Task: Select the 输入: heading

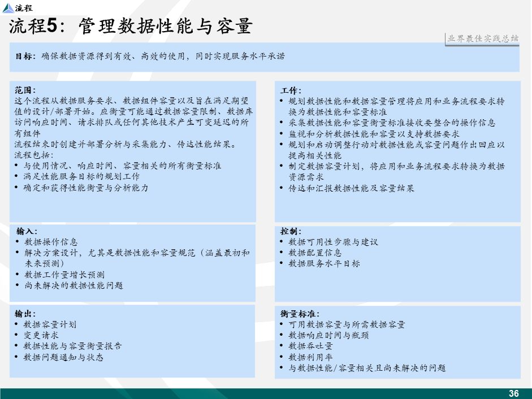Action: (27, 231)
